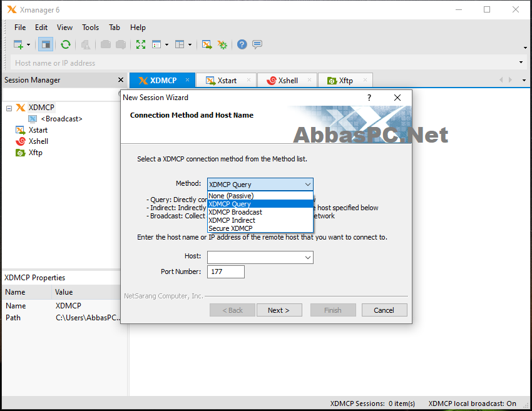Click the Name column header
This screenshot has height=411, width=532.
27,292
